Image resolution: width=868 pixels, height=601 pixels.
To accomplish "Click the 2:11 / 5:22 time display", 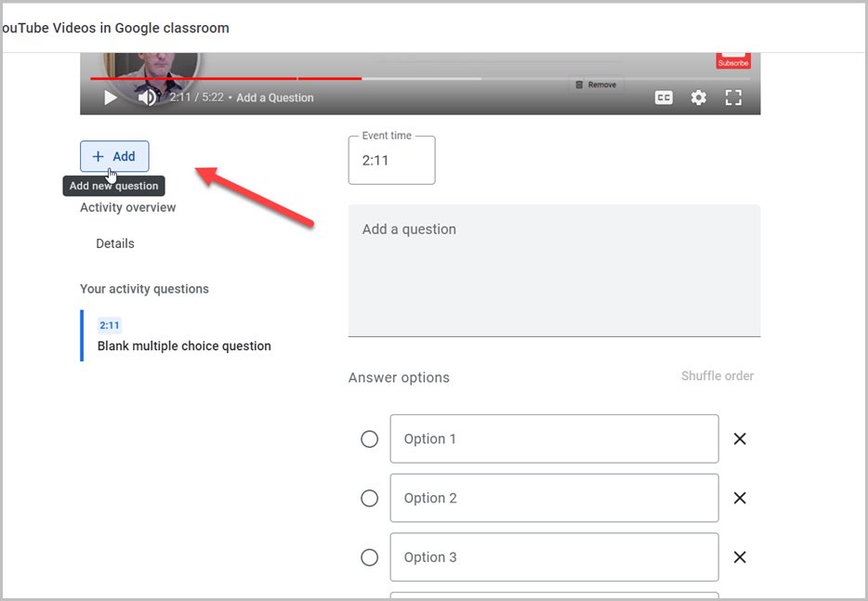I will 196,98.
